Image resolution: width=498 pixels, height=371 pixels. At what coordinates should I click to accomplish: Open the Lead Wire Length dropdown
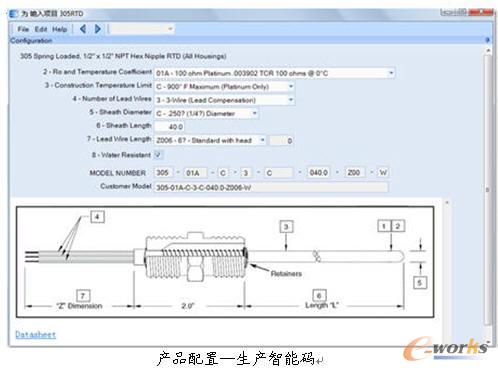pyautogui.click(x=262, y=140)
